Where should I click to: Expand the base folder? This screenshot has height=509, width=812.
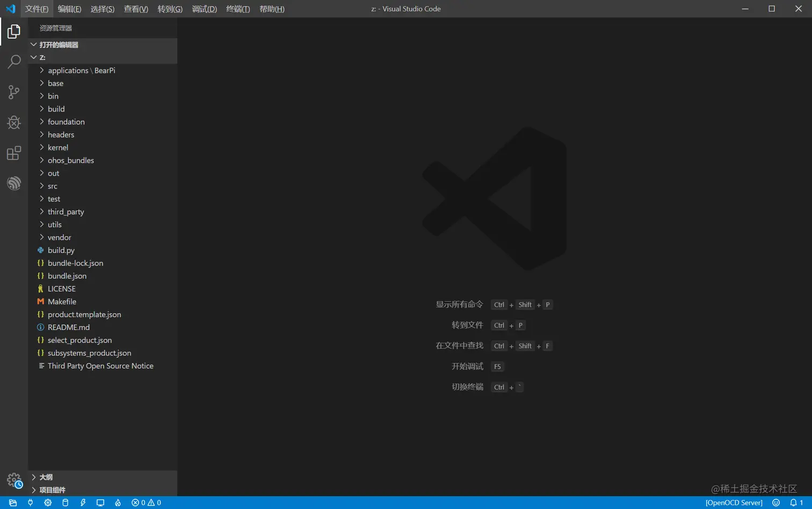point(103,83)
